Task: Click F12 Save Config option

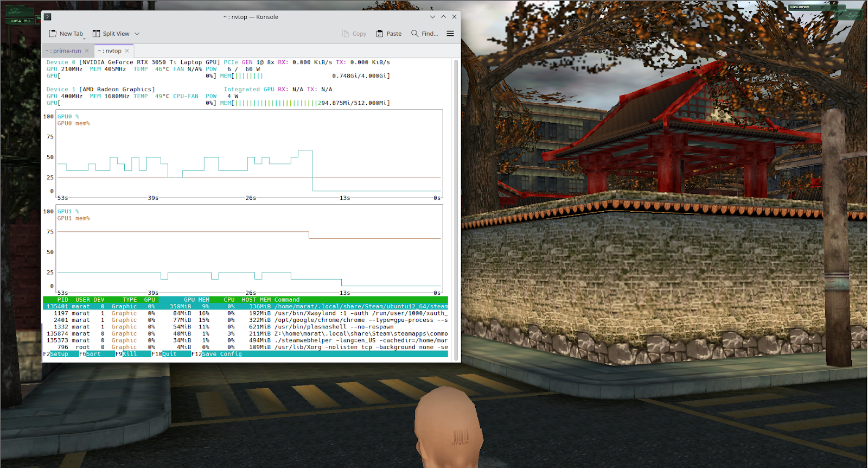Action: click(x=217, y=354)
